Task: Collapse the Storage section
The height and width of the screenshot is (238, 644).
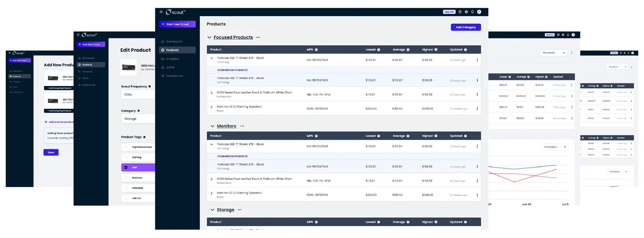Action: (212, 210)
